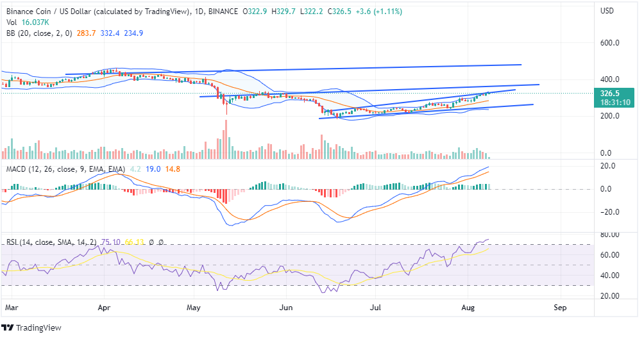The height and width of the screenshot is (339, 644).
Task: Click the 600.0 level on the price scale
Action: [609, 44]
